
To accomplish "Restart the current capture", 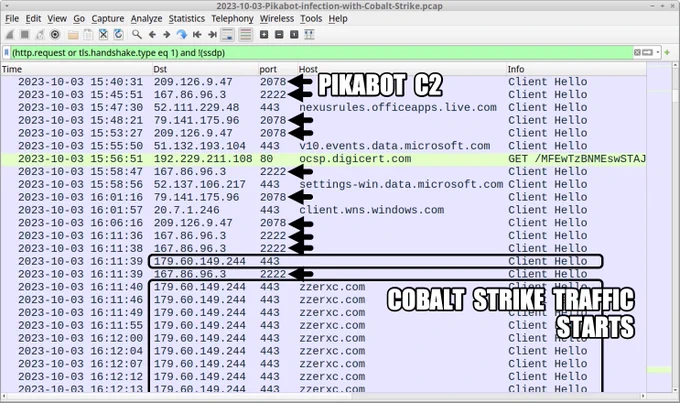I will (x=39, y=35).
